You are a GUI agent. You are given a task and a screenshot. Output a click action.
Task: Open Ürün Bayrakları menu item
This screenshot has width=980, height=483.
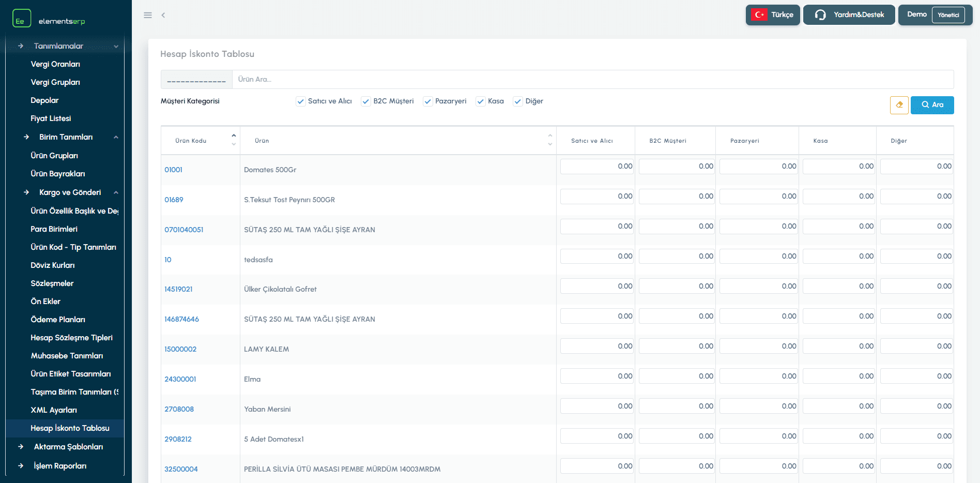click(x=58, y=174)
